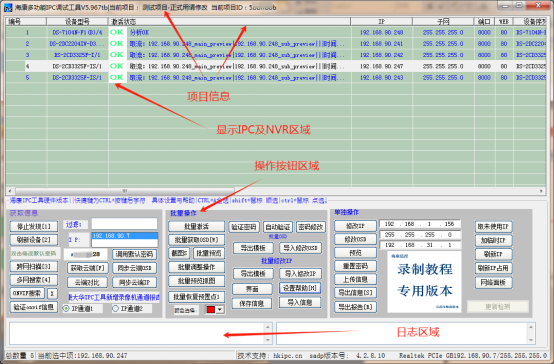Click 导出模板 in the 批量修改IP group
This screenshot has width=554, height=364.
(253, 274)
